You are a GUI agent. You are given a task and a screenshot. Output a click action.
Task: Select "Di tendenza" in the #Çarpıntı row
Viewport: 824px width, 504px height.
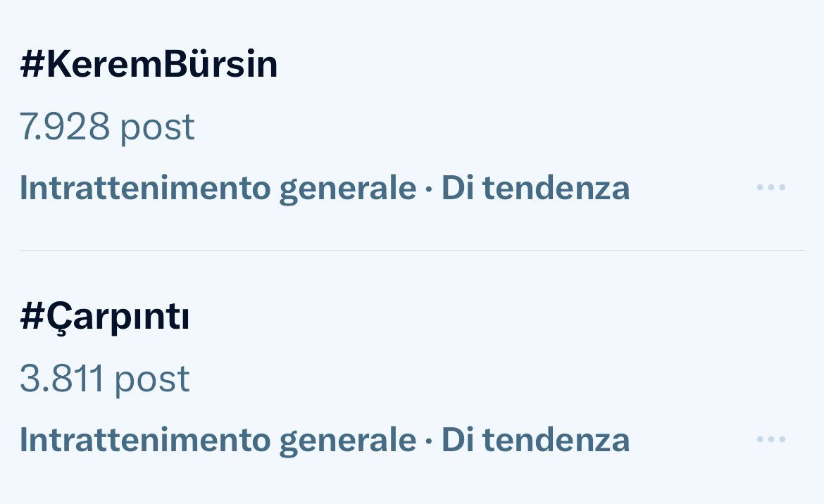coord(535,440)
